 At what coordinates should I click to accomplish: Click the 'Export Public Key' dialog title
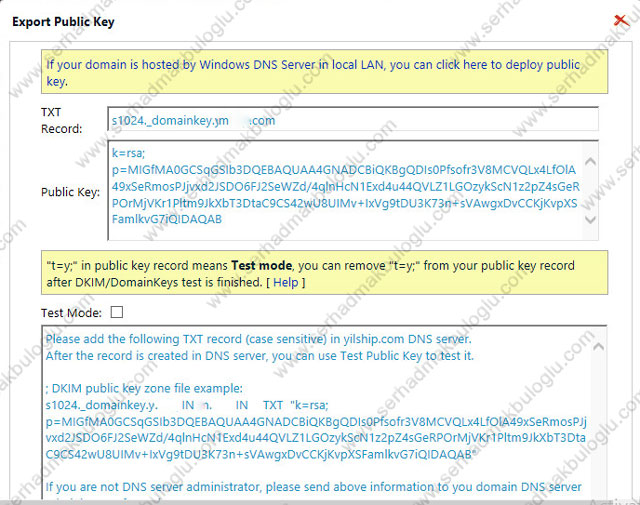coord(63,21)
